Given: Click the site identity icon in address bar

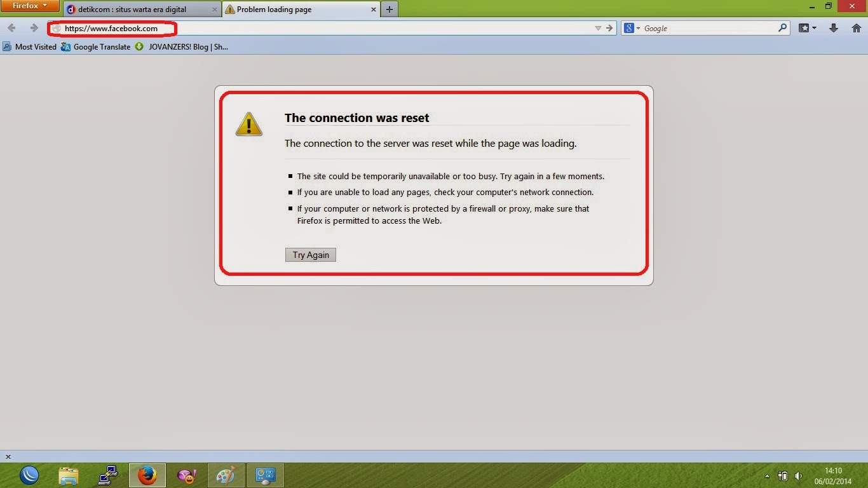Looking at the screenshot, I should click(56, 29).
